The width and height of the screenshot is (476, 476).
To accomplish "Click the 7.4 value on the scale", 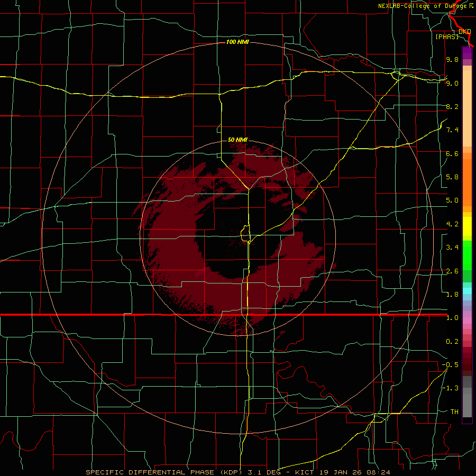I will tap(452, 130).
